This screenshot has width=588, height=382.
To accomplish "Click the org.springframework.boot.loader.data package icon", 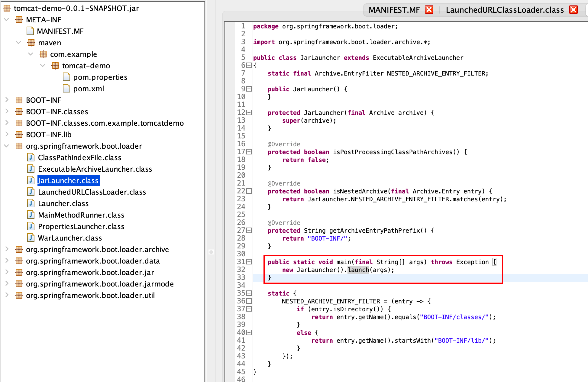I will (19, 261).
